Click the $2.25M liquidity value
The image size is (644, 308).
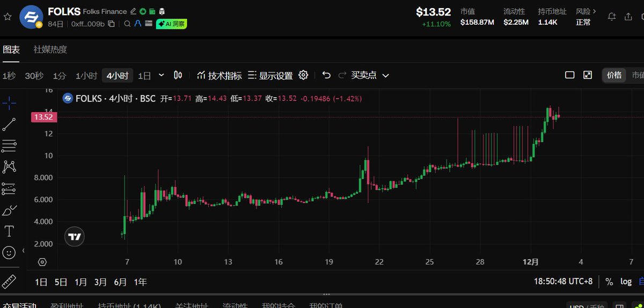coord(516,23)
